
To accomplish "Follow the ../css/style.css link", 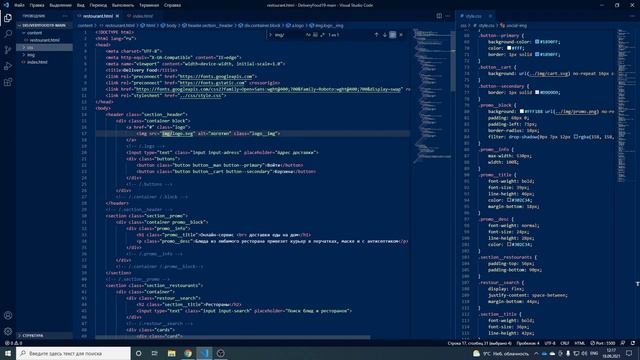I will tap(201, 96).
